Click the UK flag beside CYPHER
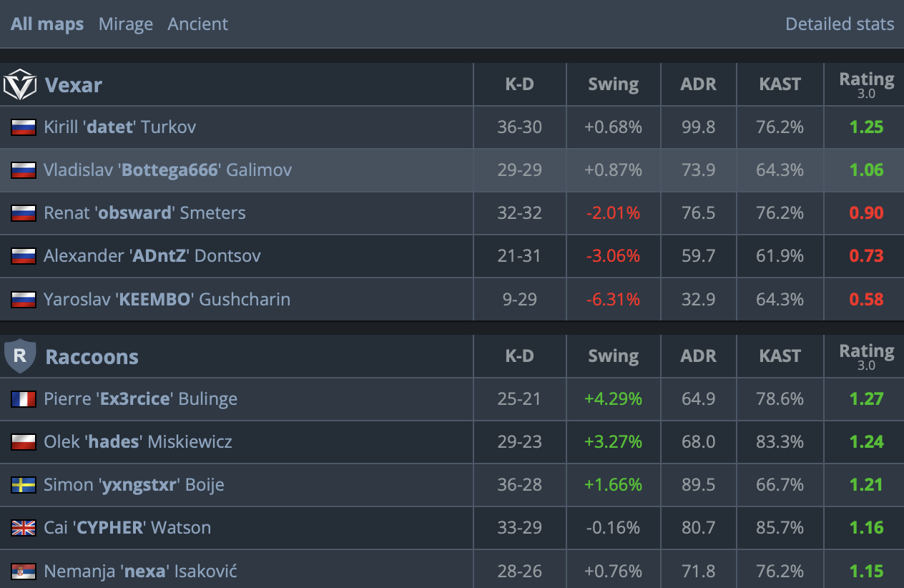904x588 pixels. coord(24,528)
